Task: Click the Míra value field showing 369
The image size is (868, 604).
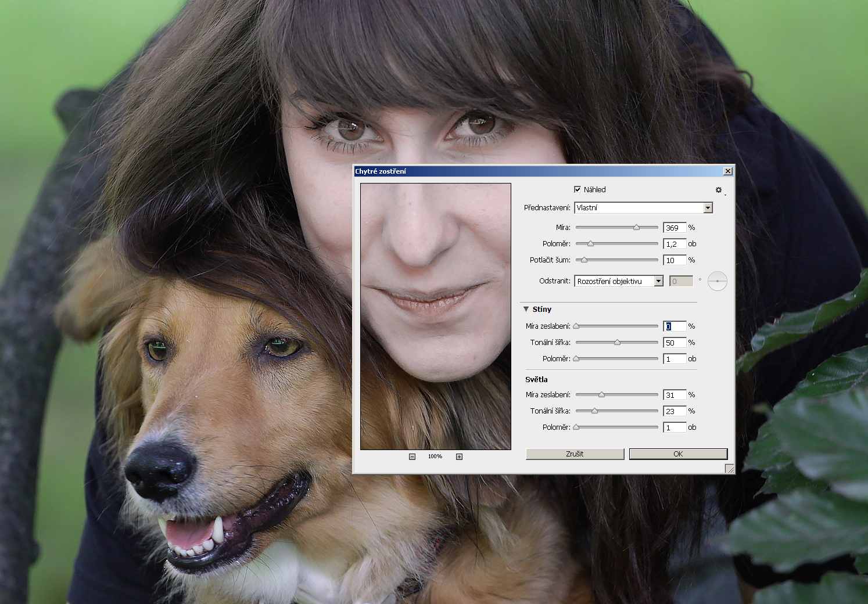Action: [674, 228]
